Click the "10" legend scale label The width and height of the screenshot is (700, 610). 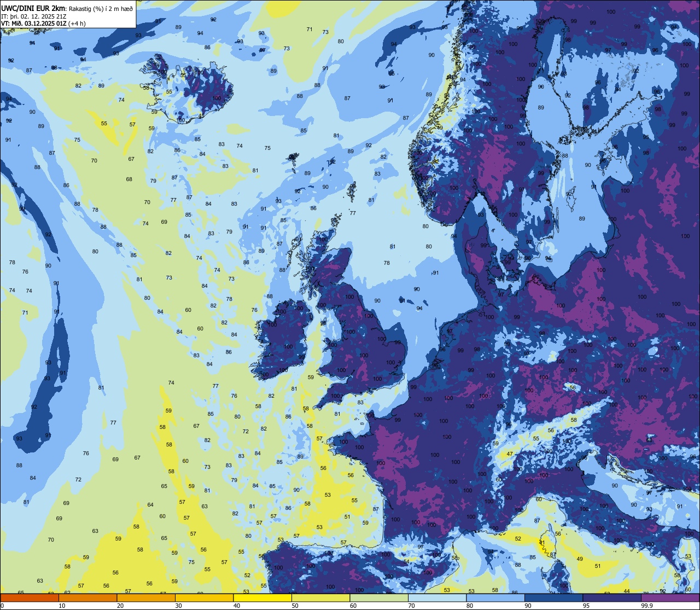coord(62,606)
